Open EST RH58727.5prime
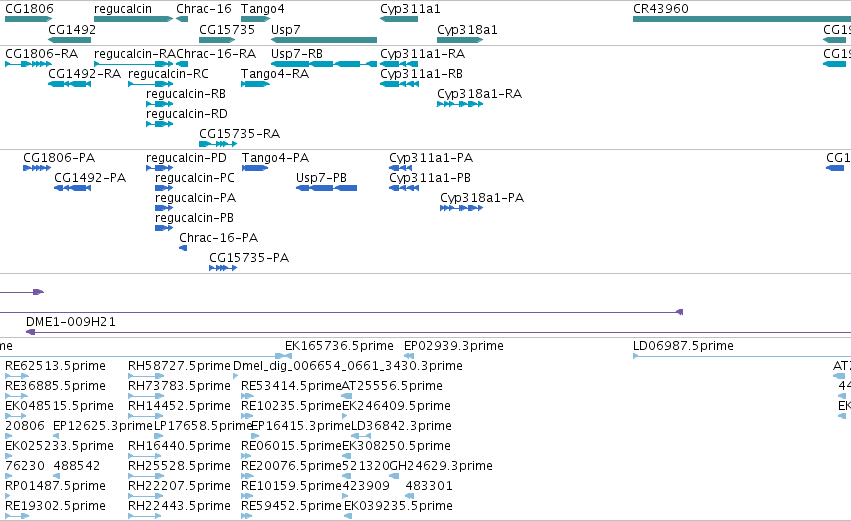This screenshot has height=521, width=851. coord(180,366)
